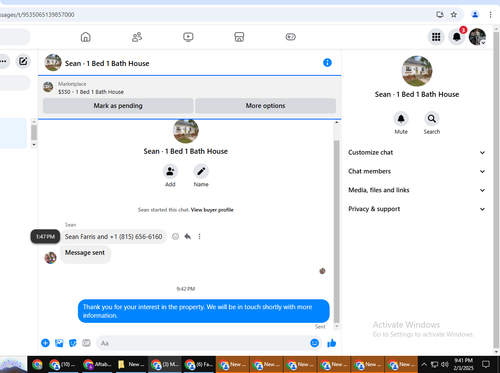
Task: Mute the conversation with bell icon
Action: (401, 119)
